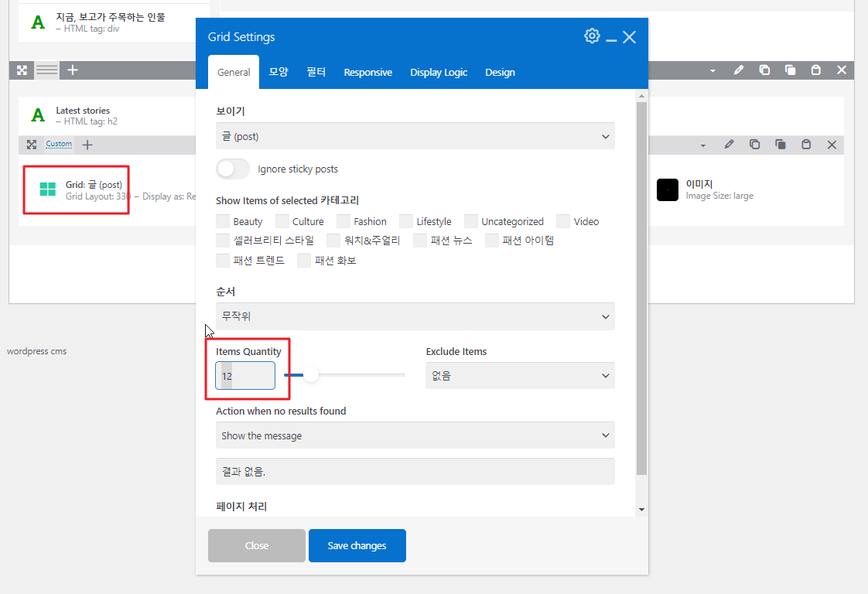The width and height of the screenshot is (868, 594).
Task: Paste using light bar clipboard icon
Action: click(806, 145)
